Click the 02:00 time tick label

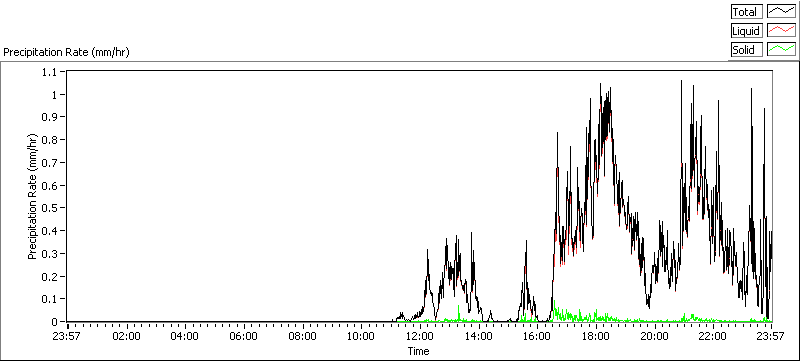coord(127,337)
